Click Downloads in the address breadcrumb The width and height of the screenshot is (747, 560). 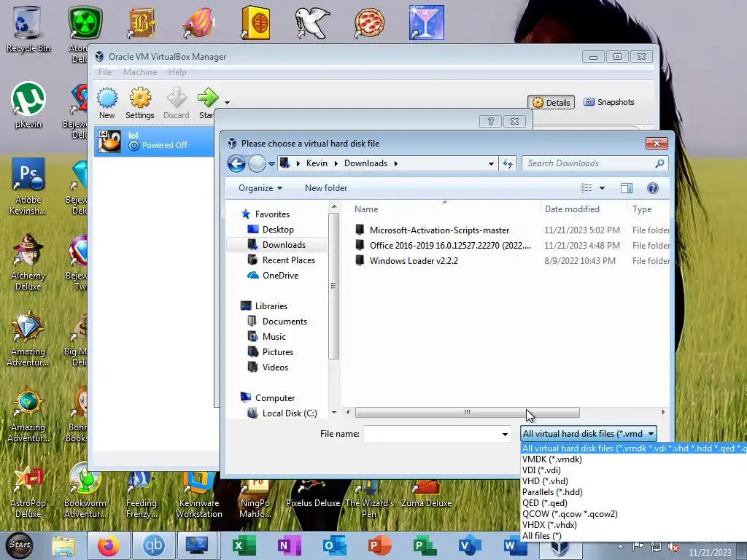click(366, 163)
